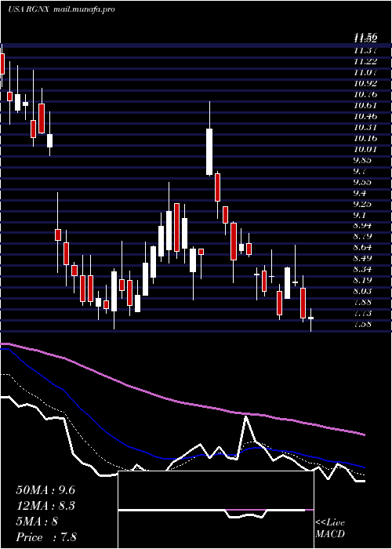The image size is (392, 549).
Task: Click the USA RGNX ticker title
Action: tap(30, 9)
